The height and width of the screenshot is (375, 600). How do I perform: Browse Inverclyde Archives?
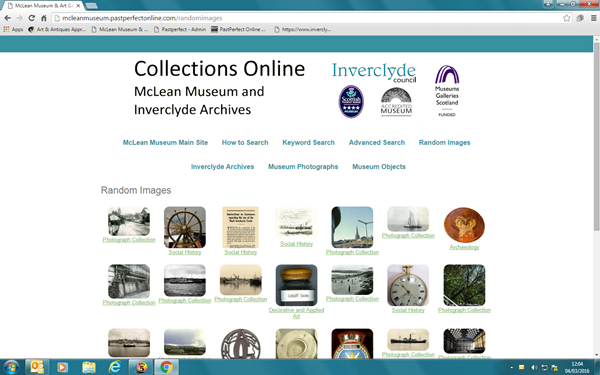[222, 166]
